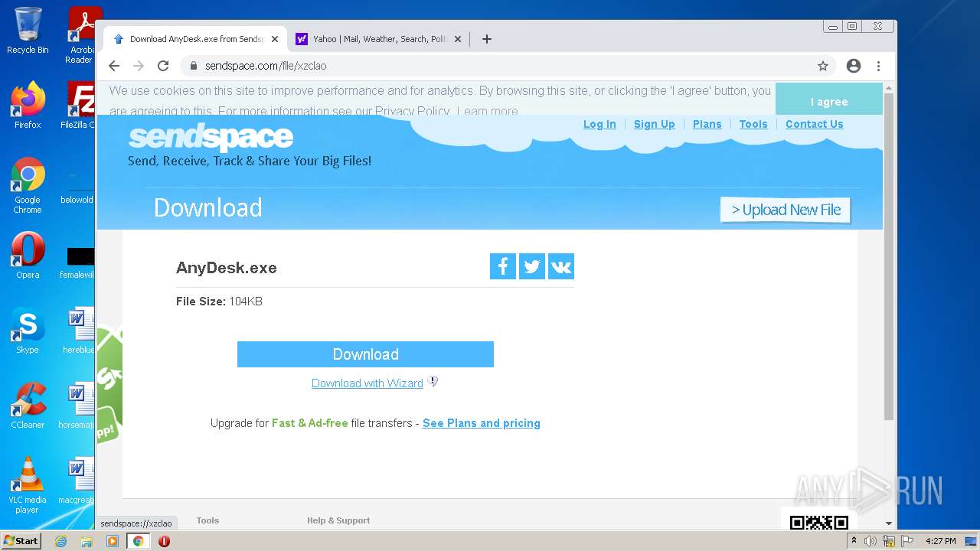
Task: Close the Yahoo tab
Action: point(458,39)
